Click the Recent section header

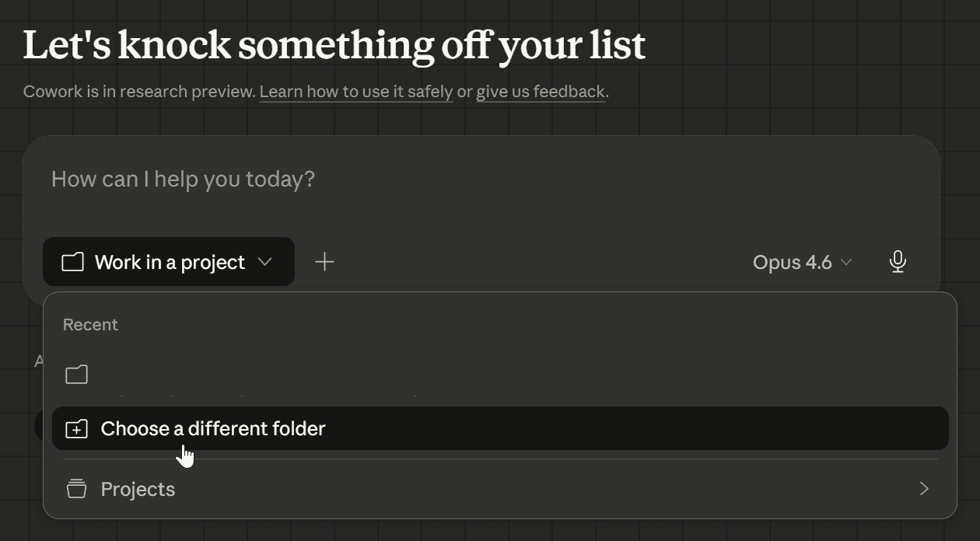click(90, 325)
